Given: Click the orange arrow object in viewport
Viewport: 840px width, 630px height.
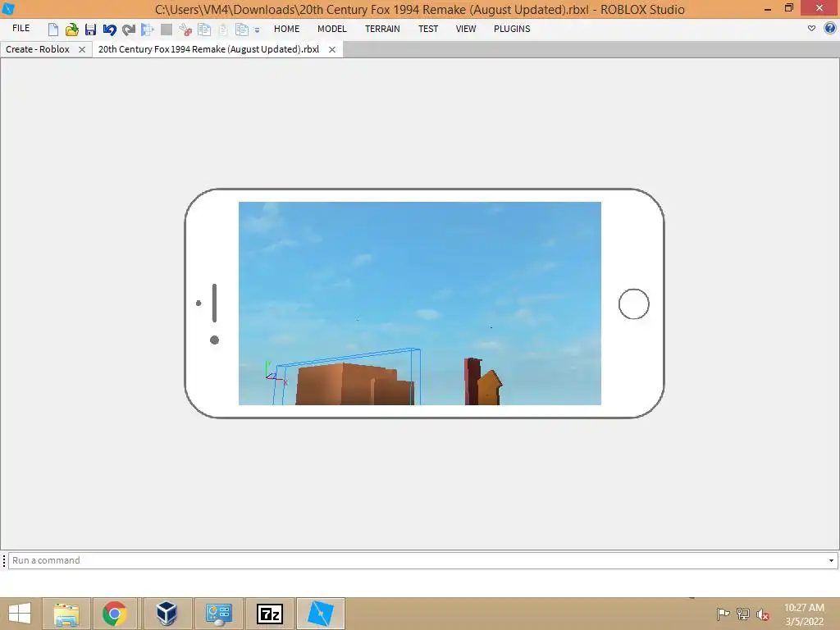Looking at the screenshot, I should (x=489, y=387).
